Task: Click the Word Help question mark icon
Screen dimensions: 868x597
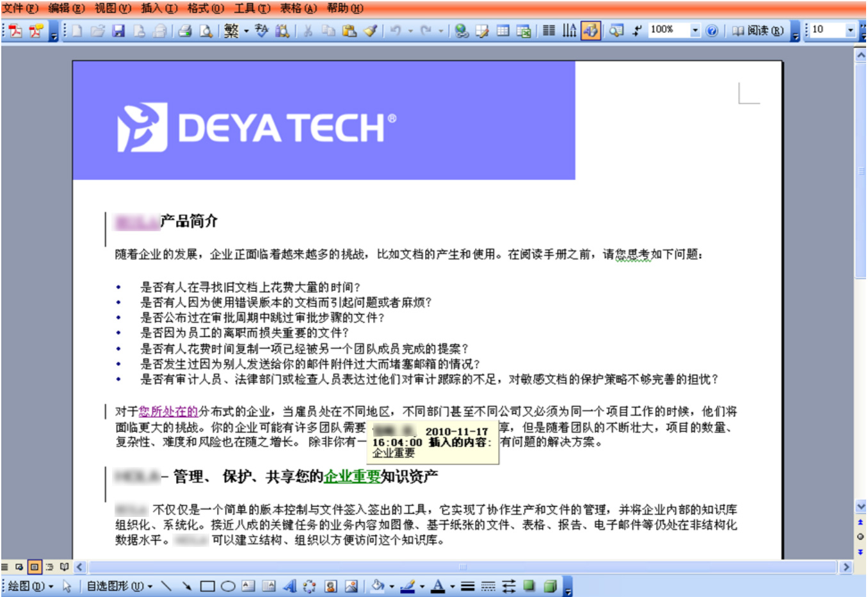Action: (712, 31)
